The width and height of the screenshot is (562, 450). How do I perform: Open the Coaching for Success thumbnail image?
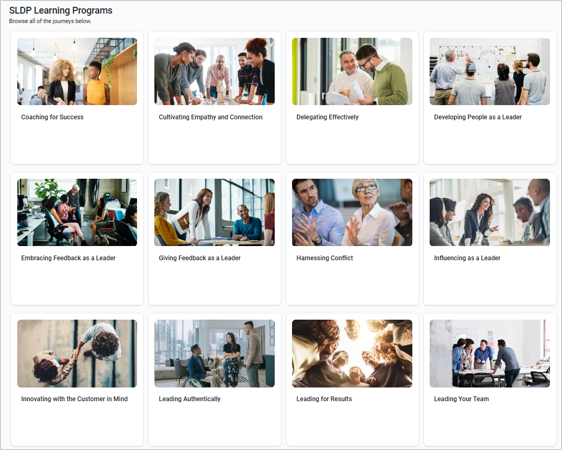77,71
